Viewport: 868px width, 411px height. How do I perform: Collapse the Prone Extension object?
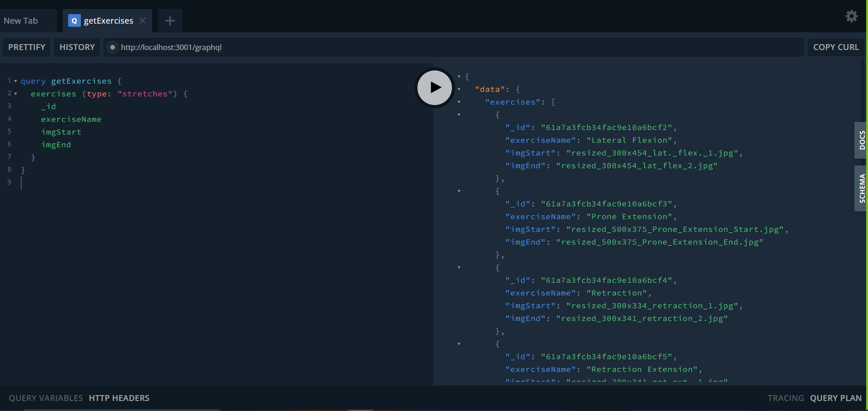point(459,191)
